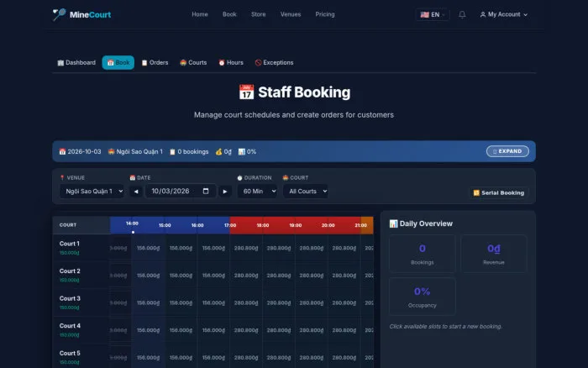Open the Store nav item
The image size is (588, 368).
coord(259,14)
